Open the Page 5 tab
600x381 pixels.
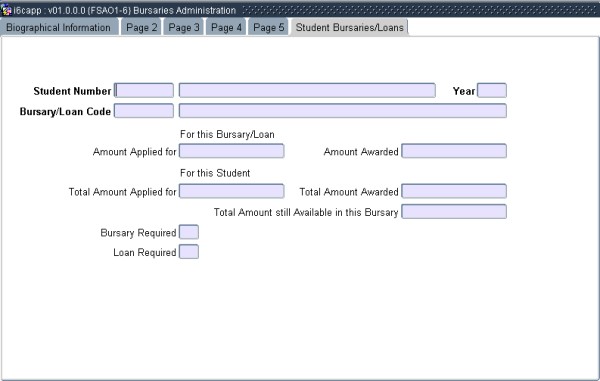[268, 28]
